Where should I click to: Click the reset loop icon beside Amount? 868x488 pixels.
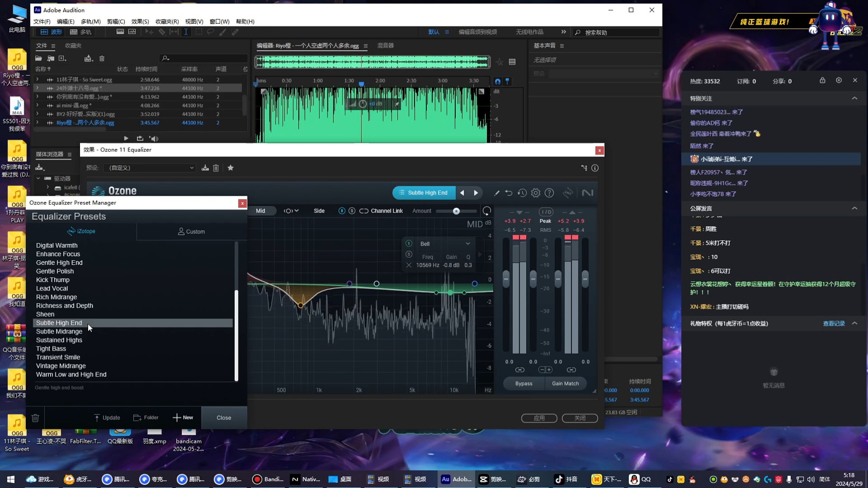[x=487, y=211]
